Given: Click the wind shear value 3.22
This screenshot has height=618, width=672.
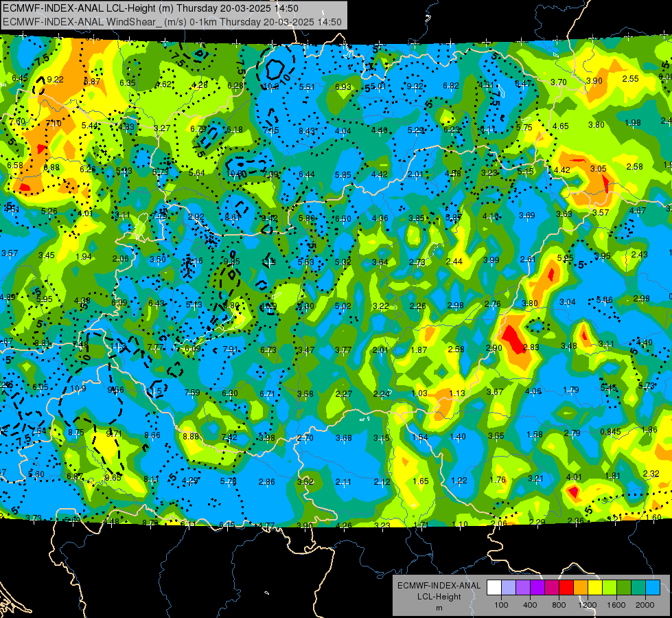Looking at the screenshot, I should 380,306.
